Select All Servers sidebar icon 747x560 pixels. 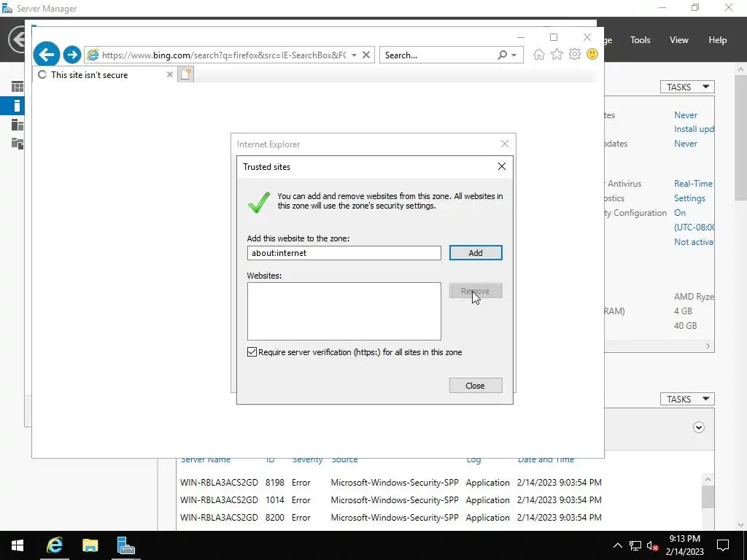click(18, 125)
